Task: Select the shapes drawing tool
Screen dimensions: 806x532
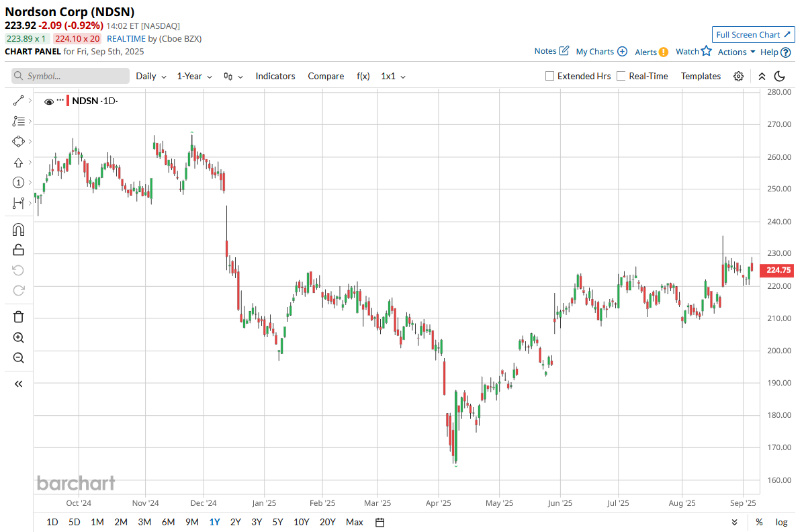Action: [x=18, y=142]
